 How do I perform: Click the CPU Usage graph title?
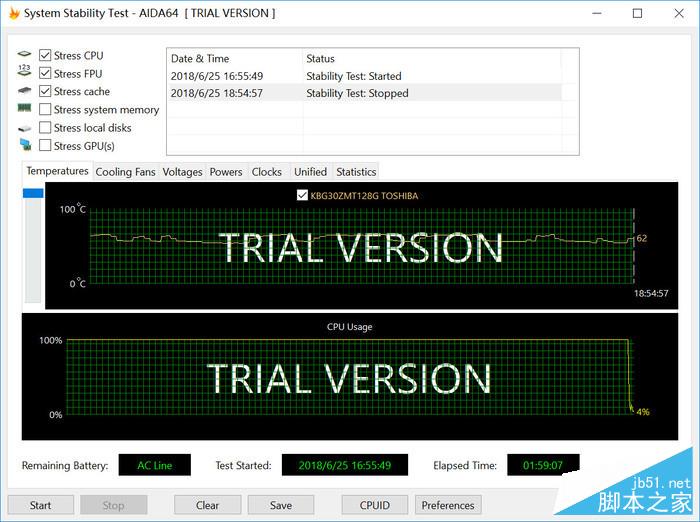[x=350, y=327]
